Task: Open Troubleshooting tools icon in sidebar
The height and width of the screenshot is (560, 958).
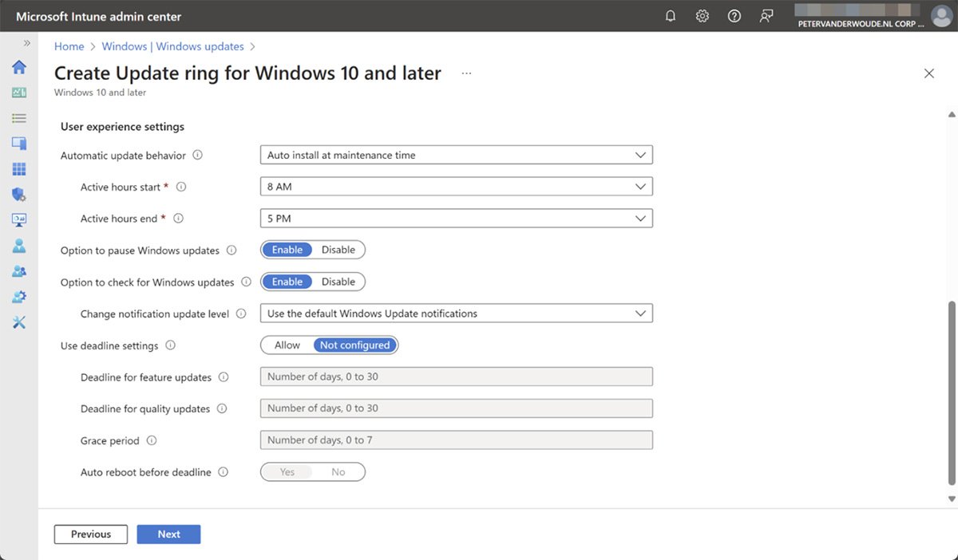Action: pos(19,322)
